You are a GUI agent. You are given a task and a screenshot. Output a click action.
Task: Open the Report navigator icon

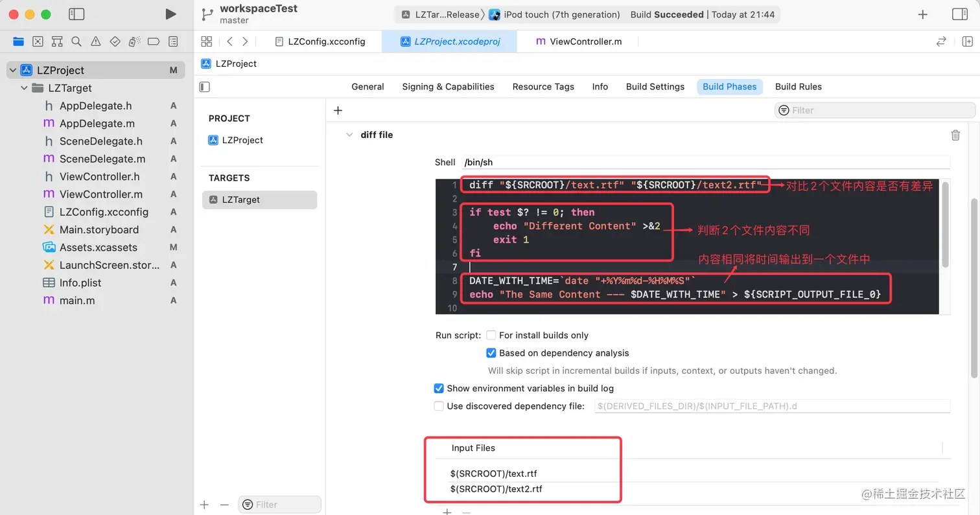click(x=173, y=41)
